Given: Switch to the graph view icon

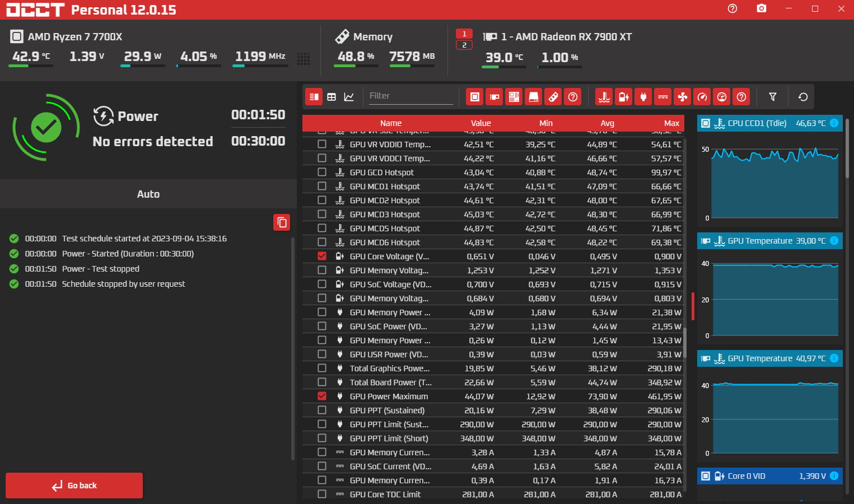Looking at the screenshot, I should 349,97.
